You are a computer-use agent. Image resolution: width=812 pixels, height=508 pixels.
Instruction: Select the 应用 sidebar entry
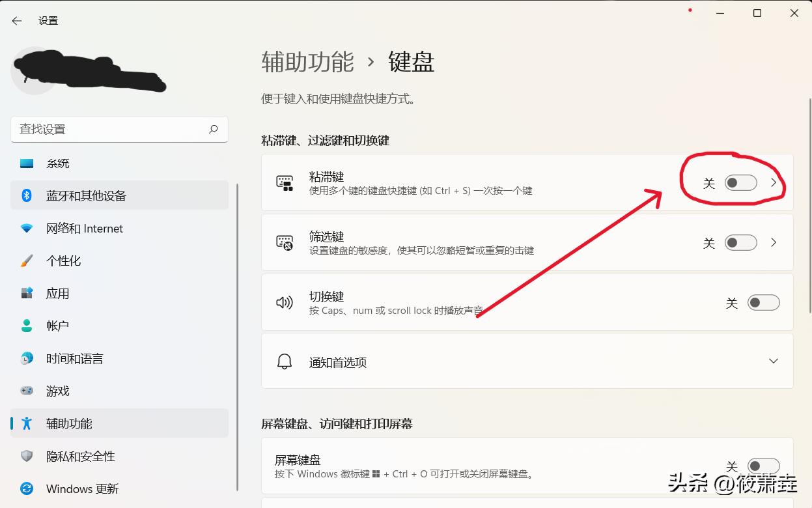click(27, 293)
